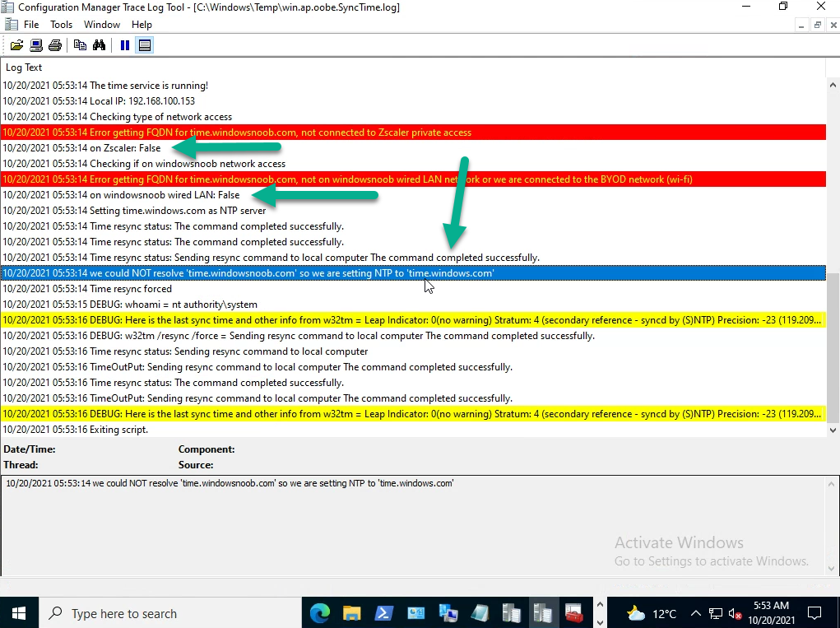Open the Windows Start button
The image size is (840, 628).
(x=19, y=613)
